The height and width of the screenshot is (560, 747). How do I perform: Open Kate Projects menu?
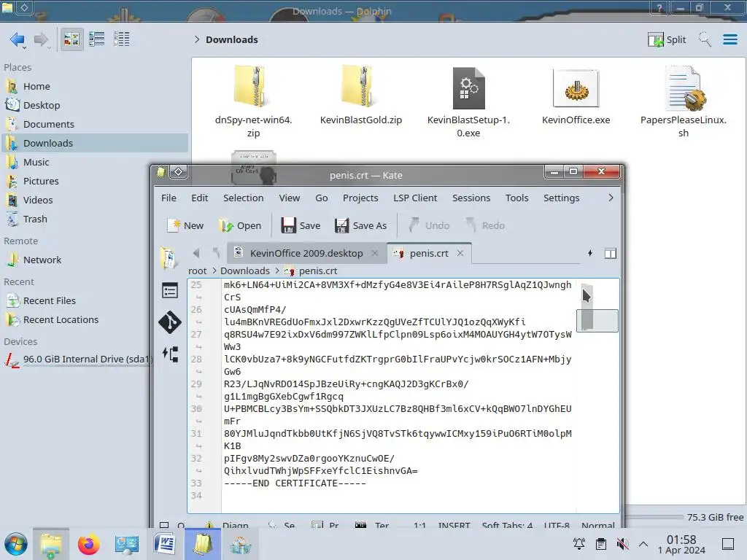(360, 198)
